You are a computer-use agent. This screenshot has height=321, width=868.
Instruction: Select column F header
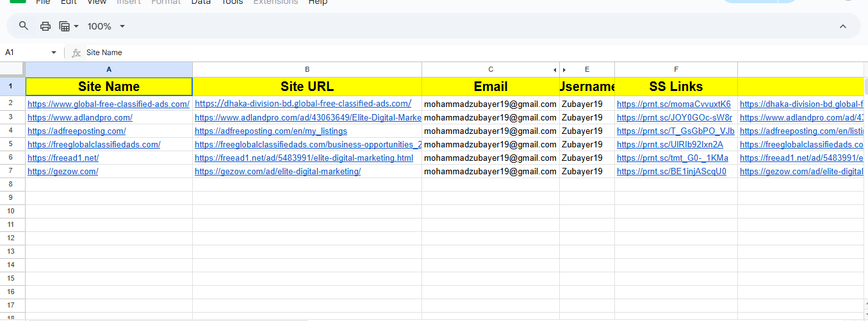676,69
